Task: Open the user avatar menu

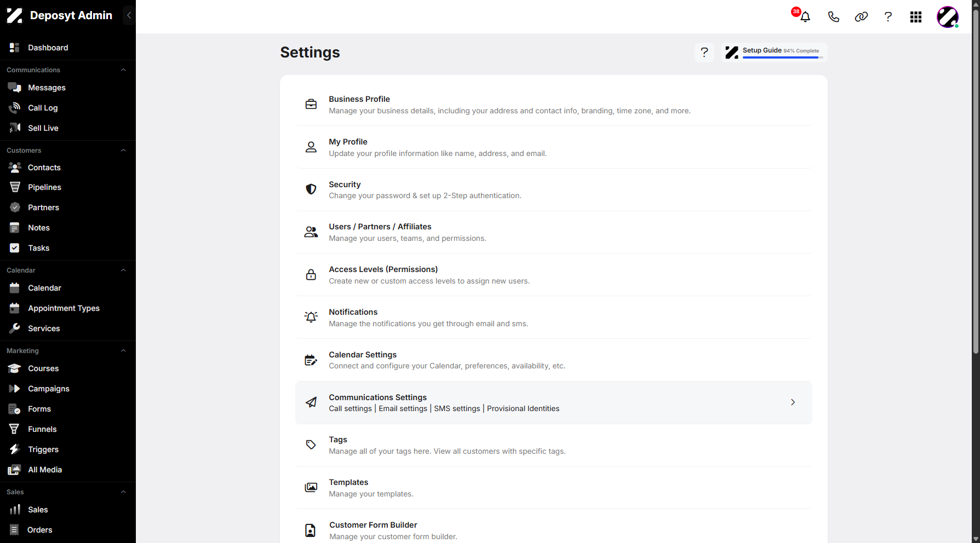Action: click(x=948, y=17)
